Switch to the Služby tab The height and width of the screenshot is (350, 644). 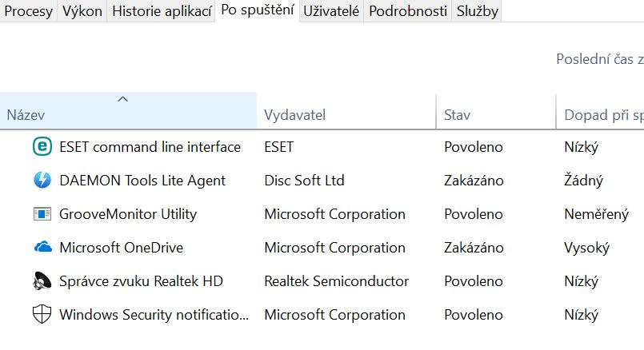point(478,11)
